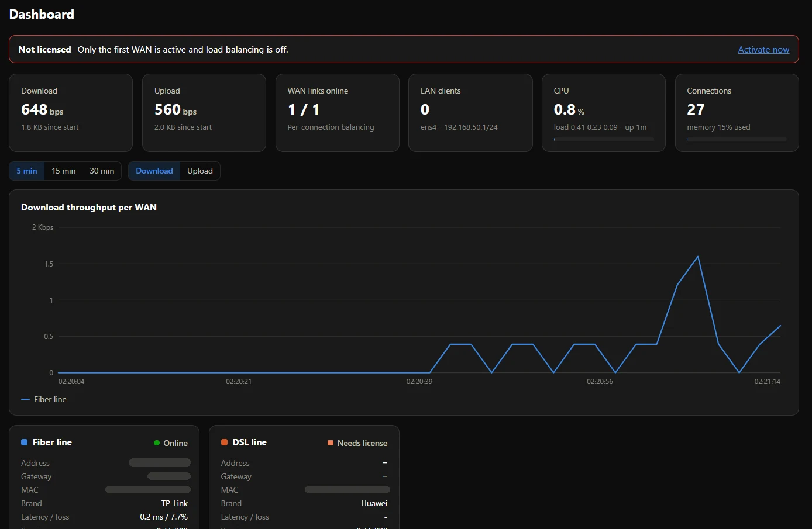Switch chart to Upload throughput
This screenshot has height=529, width=812.
point(200,171)
